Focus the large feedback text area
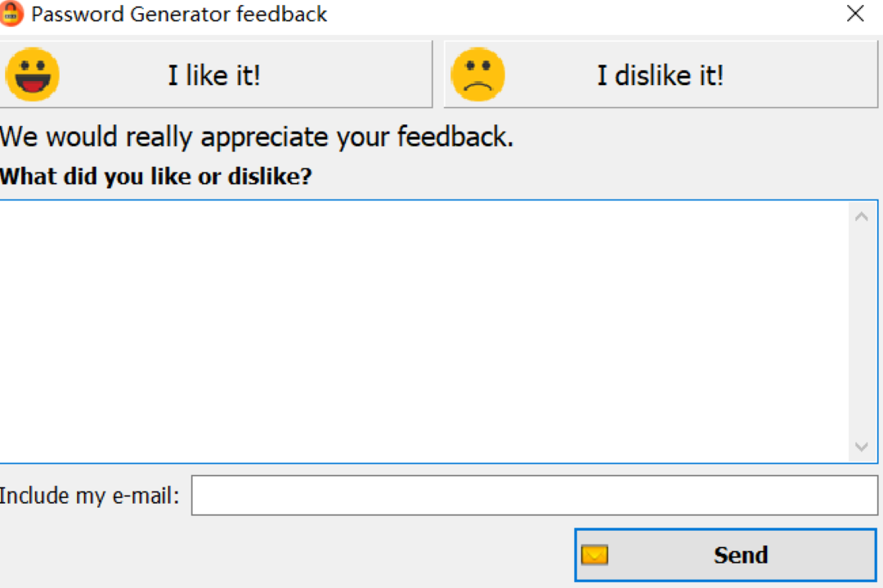The width and height of the screenshot is (883, 588). click(x=425, y=331)
